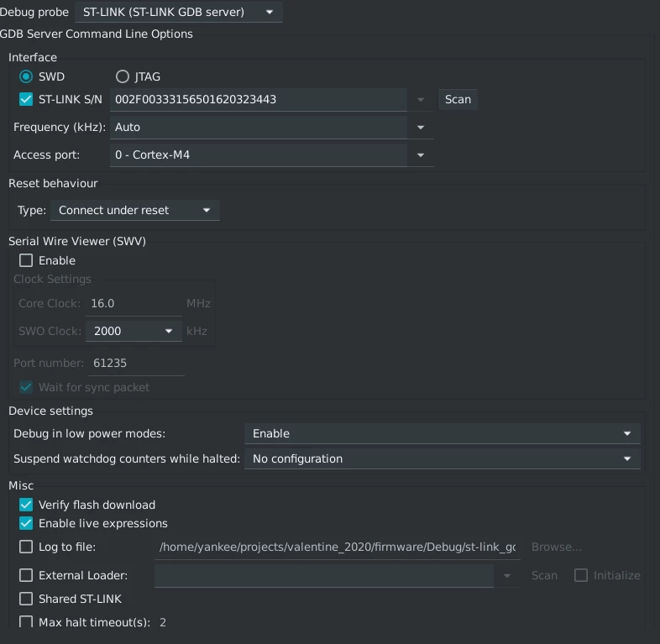The width and height of the screenshot is (660, 644).
Task: Toggle Wait for sync packet checkbox
Action: (x=26, y=387)
